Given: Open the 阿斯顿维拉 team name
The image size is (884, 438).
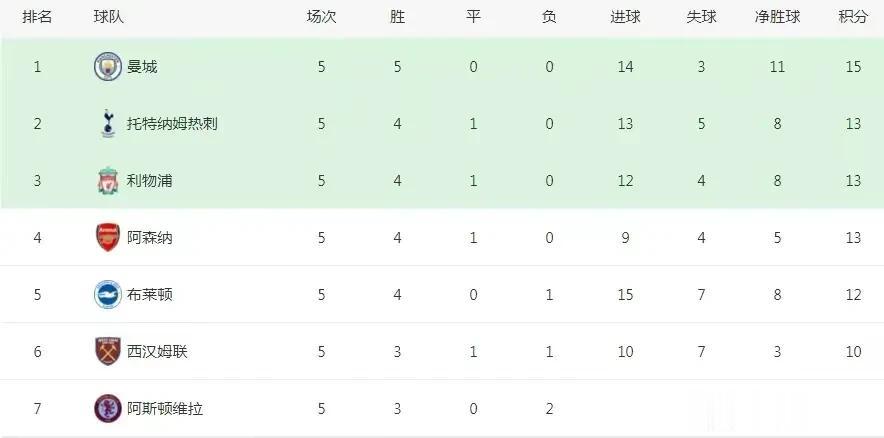Looking at the screenshot, I should point(165,409).
